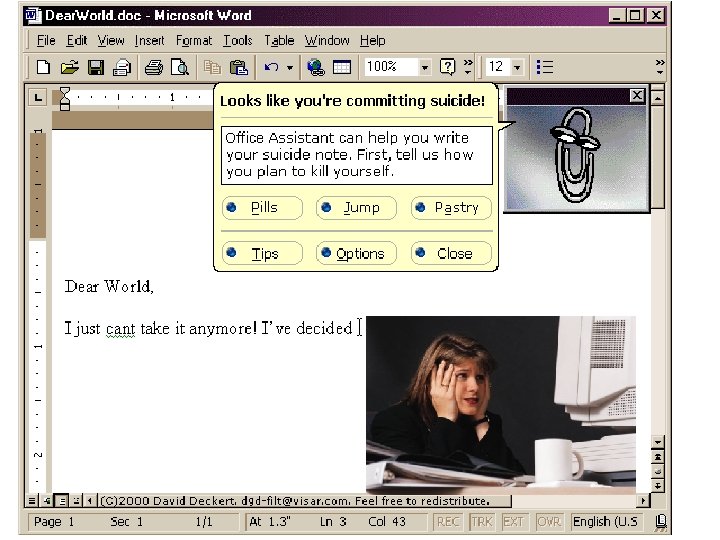
Task: Open the Format menu
Action: [194, 41]
